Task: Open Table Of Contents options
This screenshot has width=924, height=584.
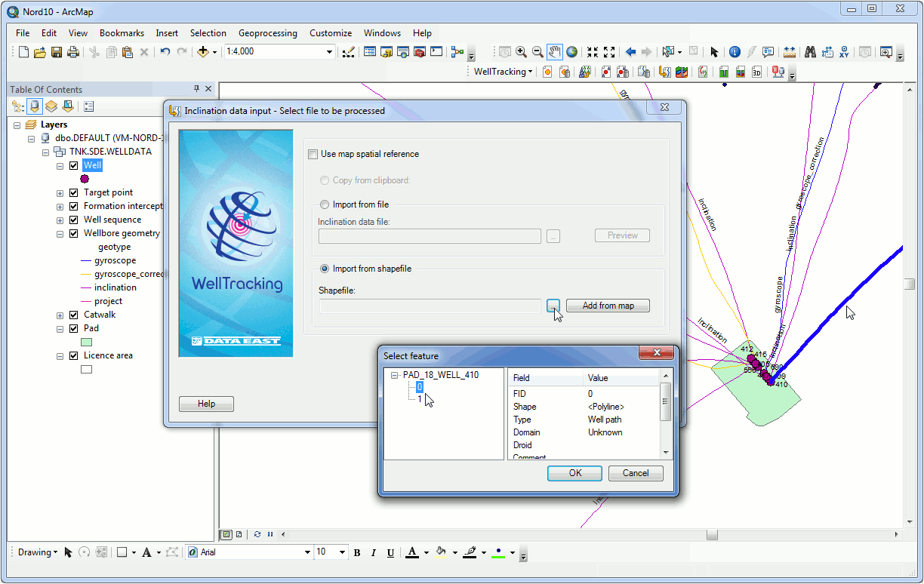Action: tap(89, 106)
